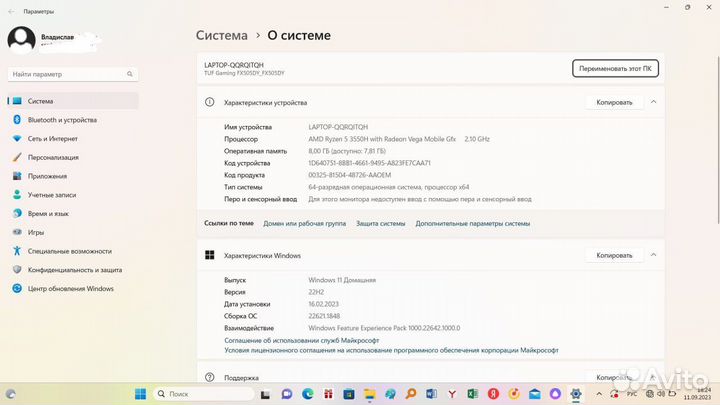Open Игры settings category
This screenshot has height=405, width=720.
(36, 232)
